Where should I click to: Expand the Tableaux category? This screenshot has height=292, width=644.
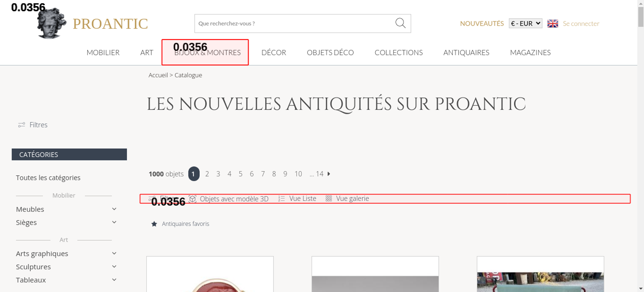point(114,280)
